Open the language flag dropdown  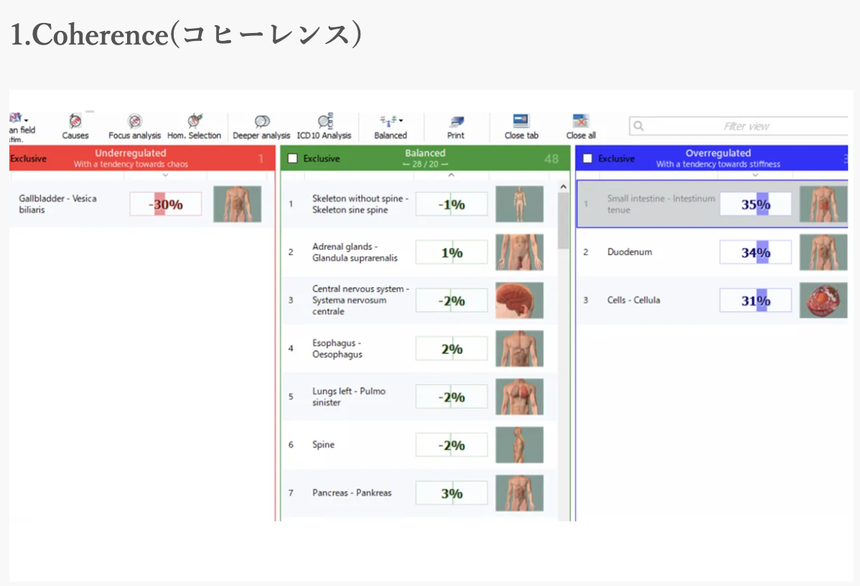[19, 118]
